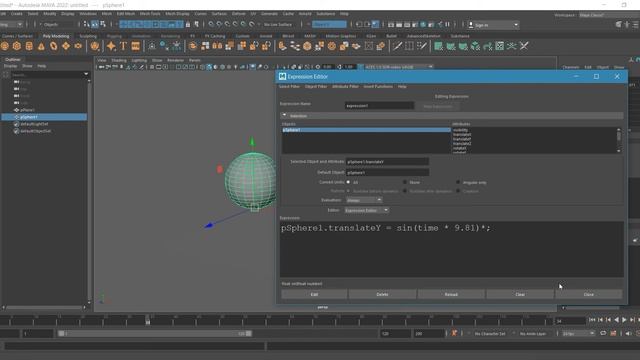Open the Mesh Tools main menu
640x360 pixels.
tap(150, 14)
